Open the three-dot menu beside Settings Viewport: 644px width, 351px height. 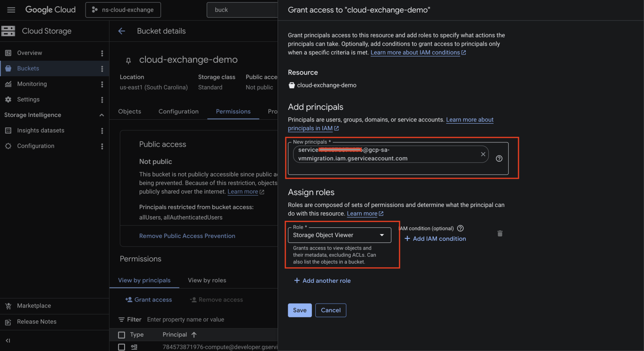[102, 100]
